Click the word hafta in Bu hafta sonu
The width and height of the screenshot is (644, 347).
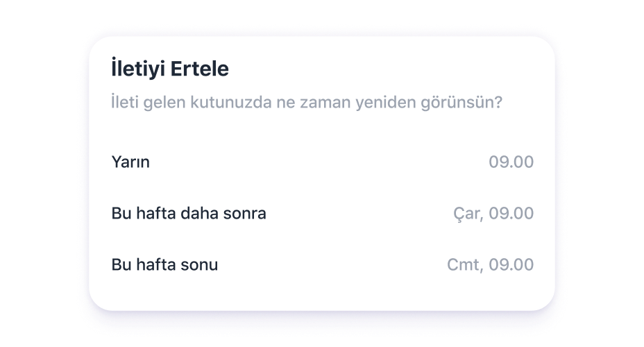click(x=154, y=265)
